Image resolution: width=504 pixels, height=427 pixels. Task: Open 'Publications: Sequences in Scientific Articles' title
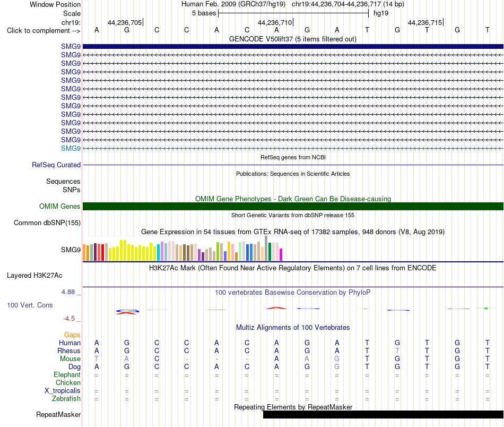(293, 174)
